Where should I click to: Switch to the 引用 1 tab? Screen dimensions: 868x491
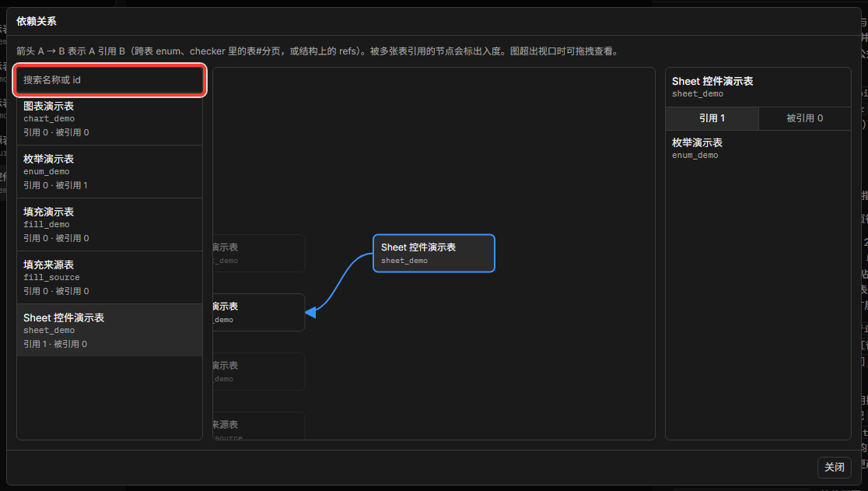712,118
